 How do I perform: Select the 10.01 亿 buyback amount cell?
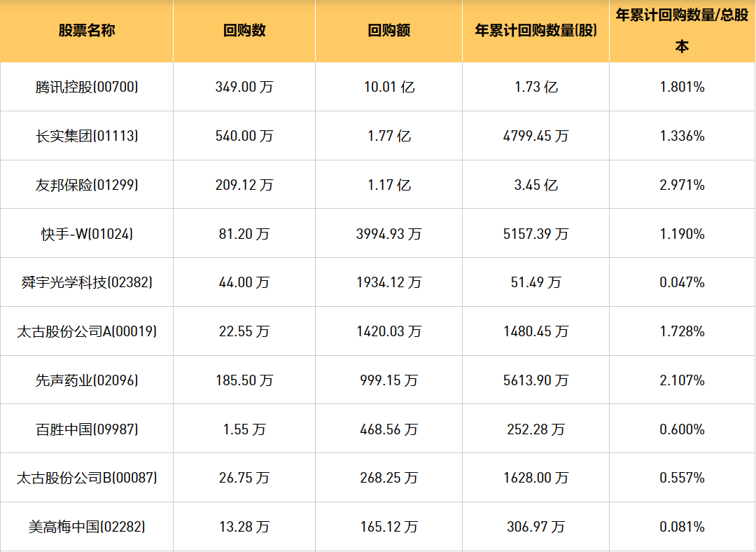click(389, 87)
